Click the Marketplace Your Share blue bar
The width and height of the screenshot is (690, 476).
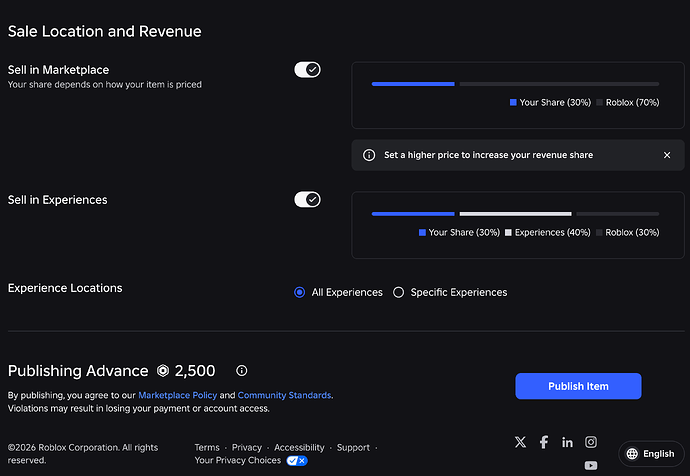coord(413,84)
